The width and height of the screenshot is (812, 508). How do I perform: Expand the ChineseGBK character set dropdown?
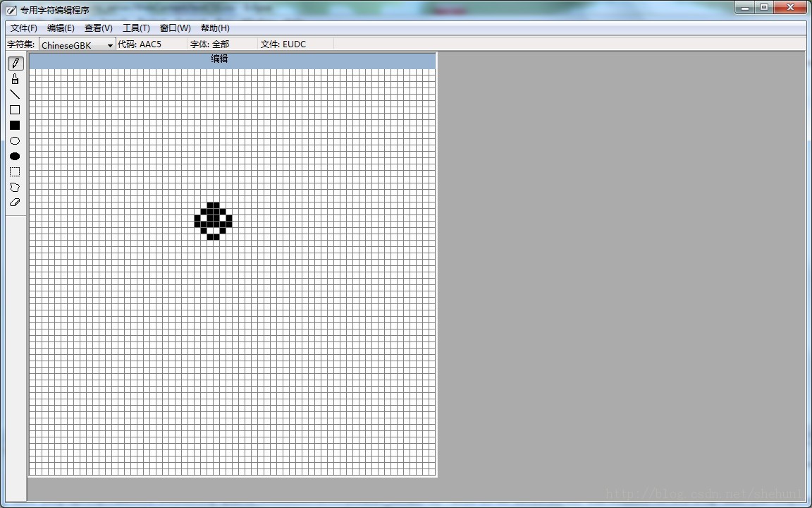110,45
